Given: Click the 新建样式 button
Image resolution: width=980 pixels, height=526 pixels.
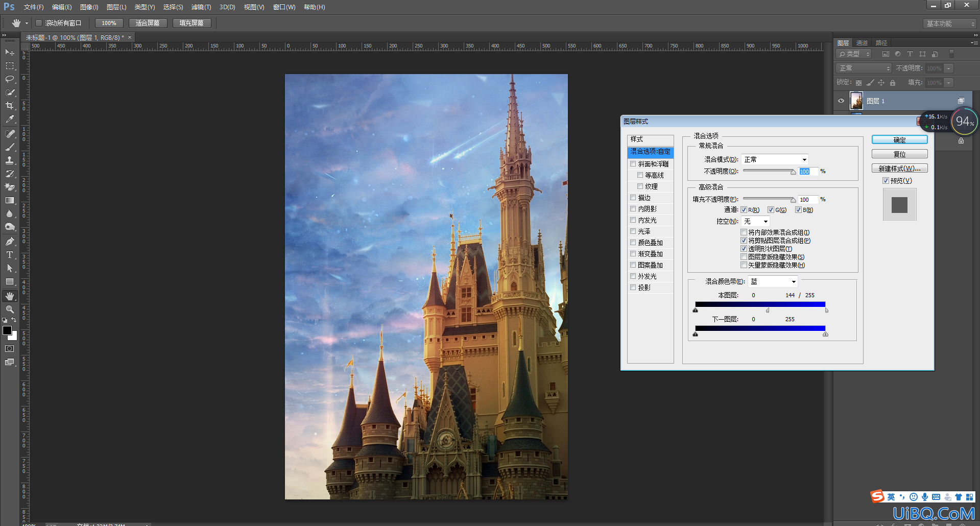Looking at the screenshot, I should click(900, 168).
